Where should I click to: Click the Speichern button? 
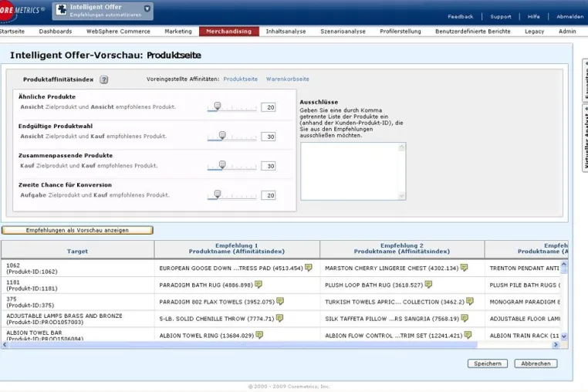coord(488,363)
